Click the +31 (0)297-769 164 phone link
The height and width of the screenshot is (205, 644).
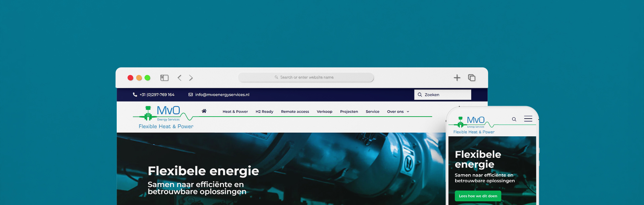tap(157, 95)
